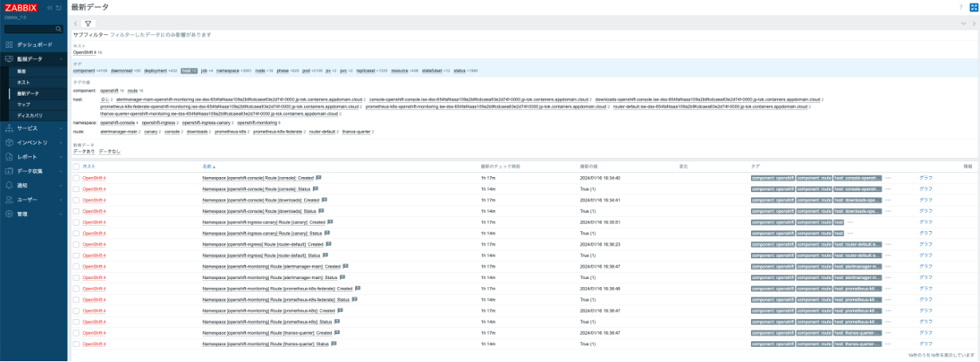Click the info icon beside Route [prometheus-k8s-federate]: Created

358,289
